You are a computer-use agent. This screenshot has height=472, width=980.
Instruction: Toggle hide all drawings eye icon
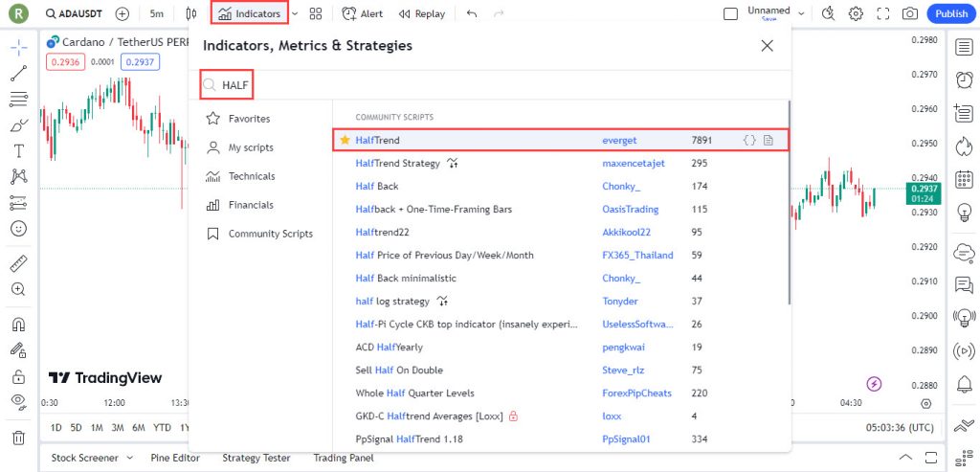(19, 402)
